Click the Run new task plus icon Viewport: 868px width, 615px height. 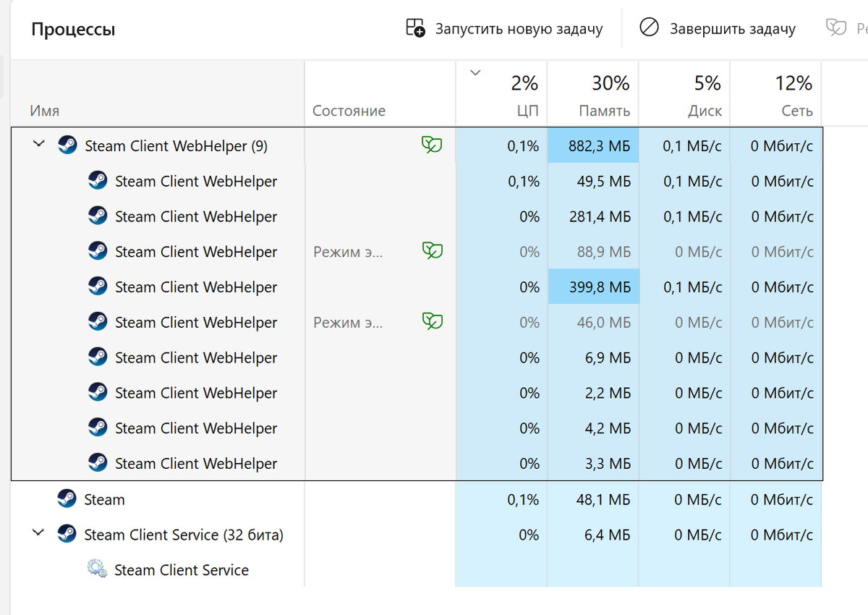pyautogui.click(x=415, y=28)
